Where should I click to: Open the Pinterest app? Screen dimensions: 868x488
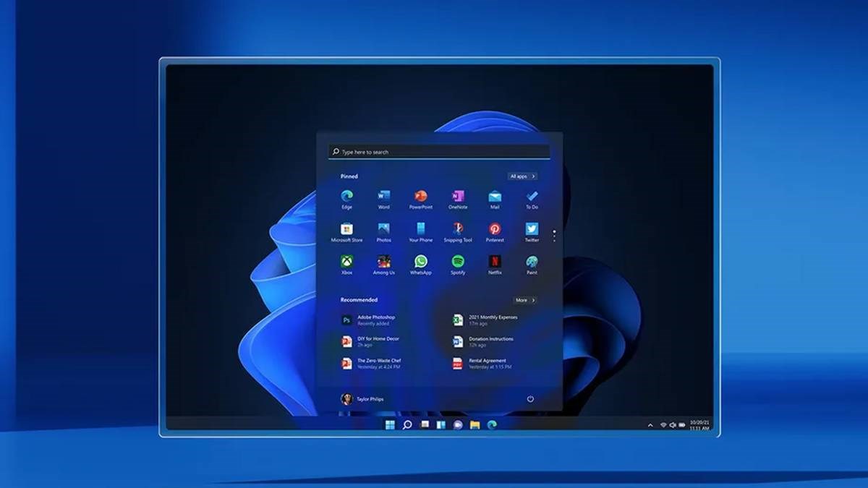(495, 232)
